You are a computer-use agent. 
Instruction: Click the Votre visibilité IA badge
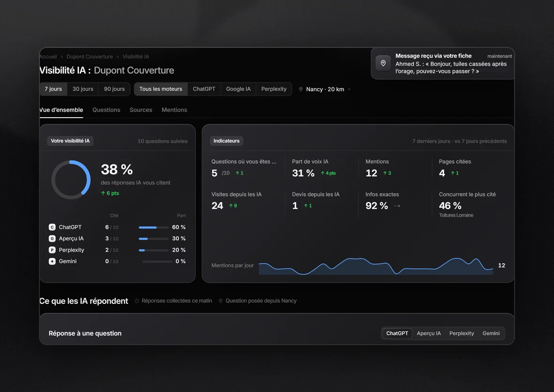coord(70,141)
